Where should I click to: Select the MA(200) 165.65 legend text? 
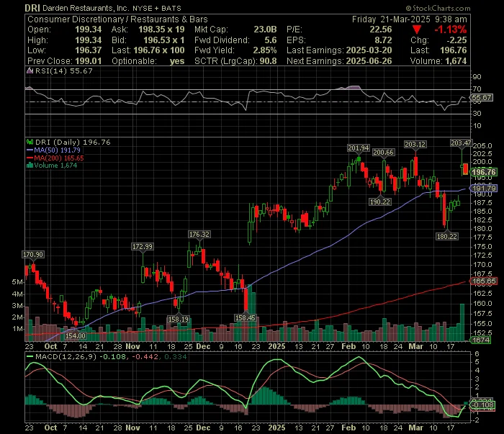click(x=59, y=158)
